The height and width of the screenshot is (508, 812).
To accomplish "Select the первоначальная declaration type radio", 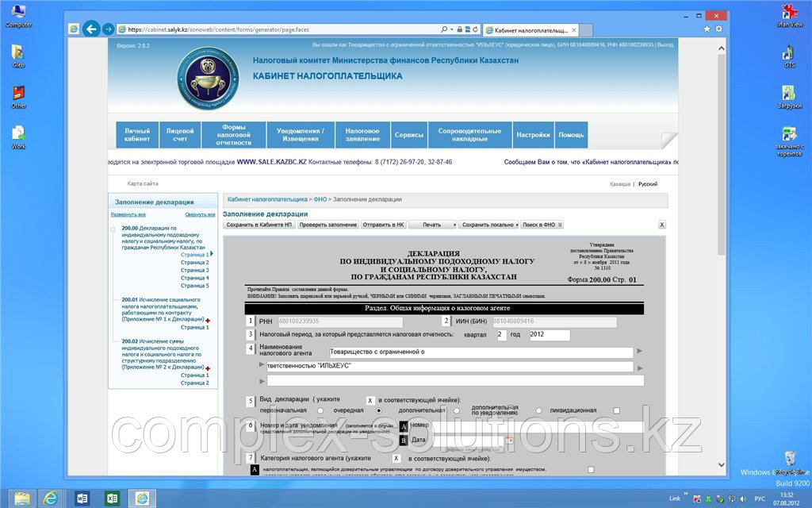I will click(x=320, y=410).
